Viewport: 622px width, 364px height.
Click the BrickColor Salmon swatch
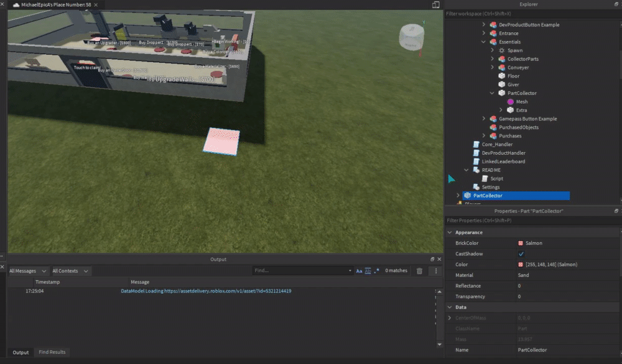tap(521, 243)
